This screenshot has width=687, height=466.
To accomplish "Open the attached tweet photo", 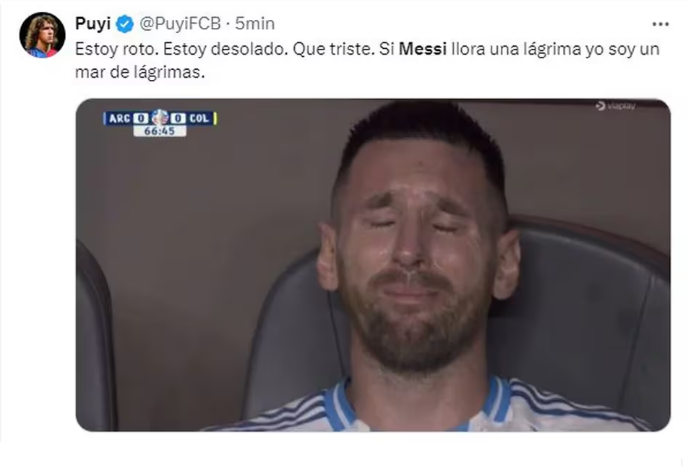I will (373, 265).
